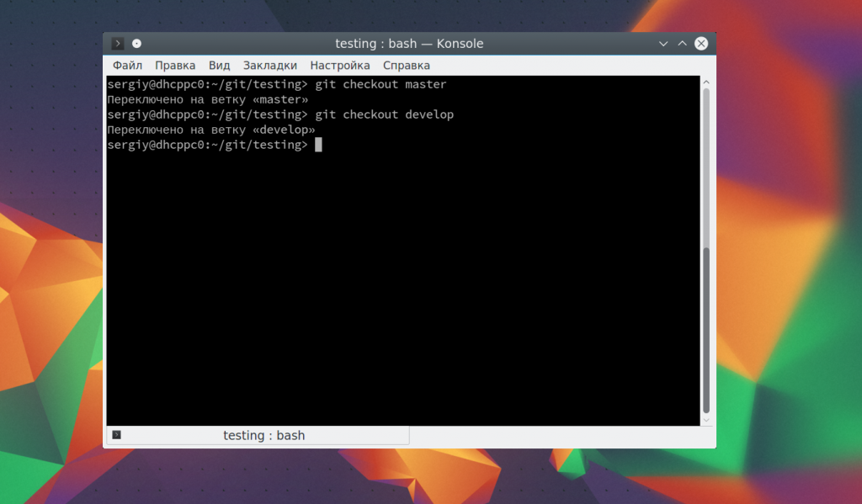Click the "git checkout master" command line
Viewport: 862px width, 504px height.
click(380, 84)
